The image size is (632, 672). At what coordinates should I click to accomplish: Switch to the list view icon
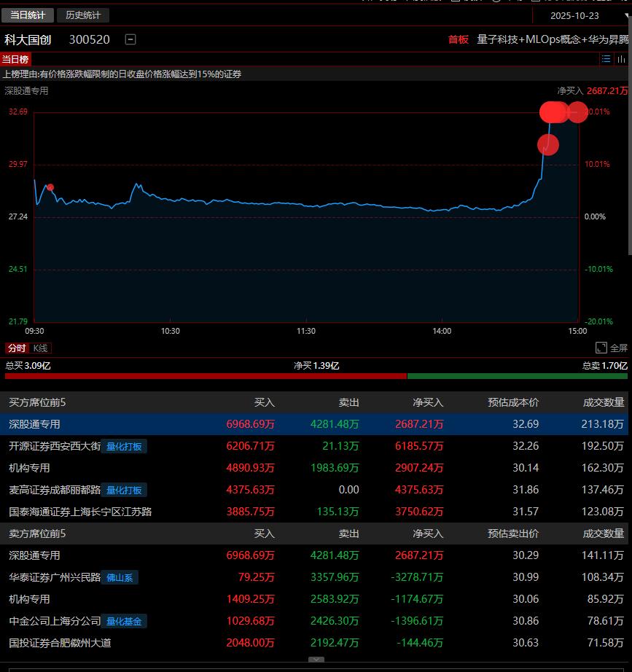point(606,59)
